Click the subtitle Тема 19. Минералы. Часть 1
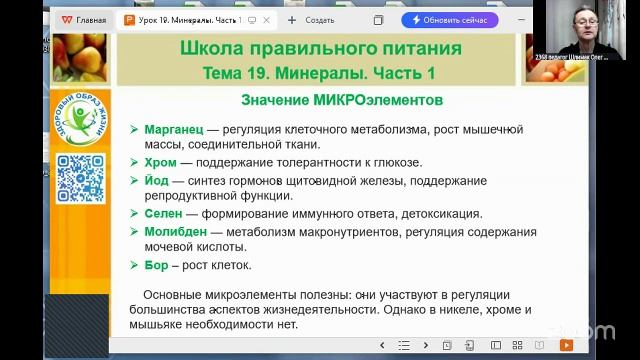Viewport: 640px width, 360px height. [x=319, y=73]
